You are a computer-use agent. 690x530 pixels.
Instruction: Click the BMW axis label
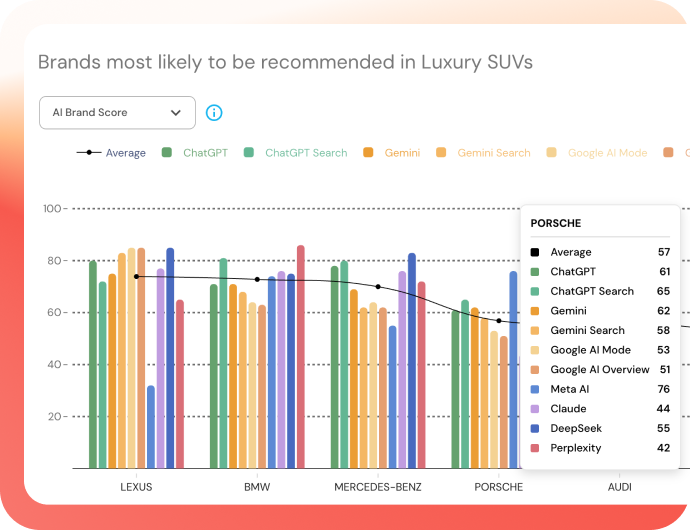pos(257,487)
